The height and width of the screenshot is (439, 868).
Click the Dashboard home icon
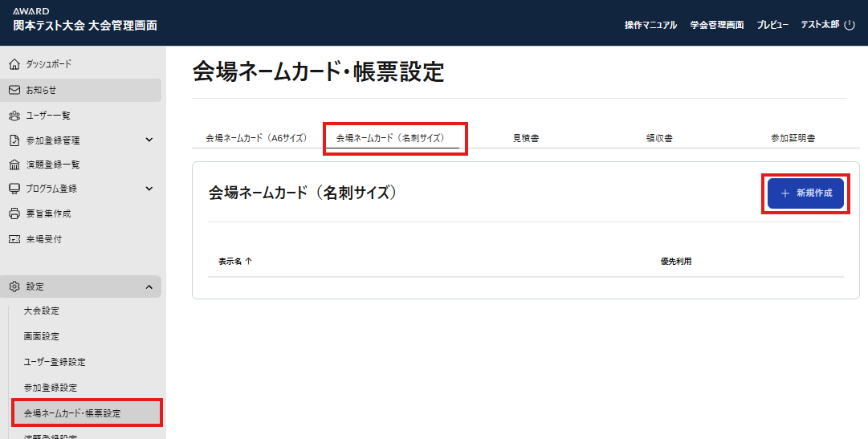coord(14,63)
